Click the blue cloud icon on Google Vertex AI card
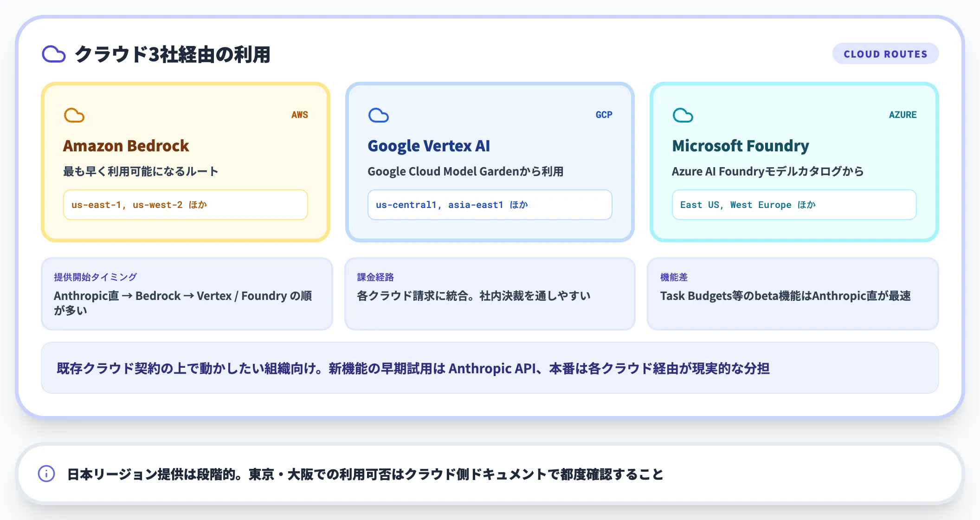 click(x=379, y=115)
